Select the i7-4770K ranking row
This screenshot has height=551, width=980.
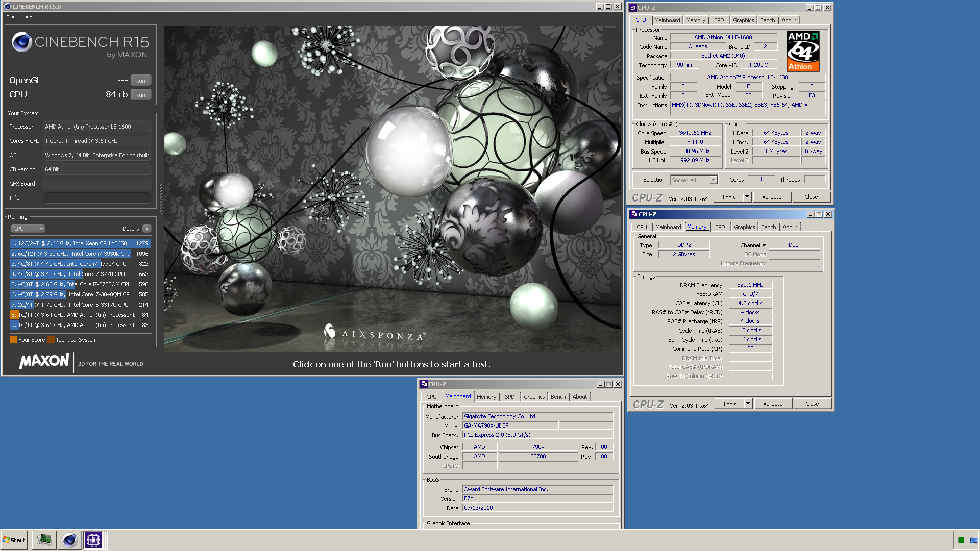click(x=80, y=264)
